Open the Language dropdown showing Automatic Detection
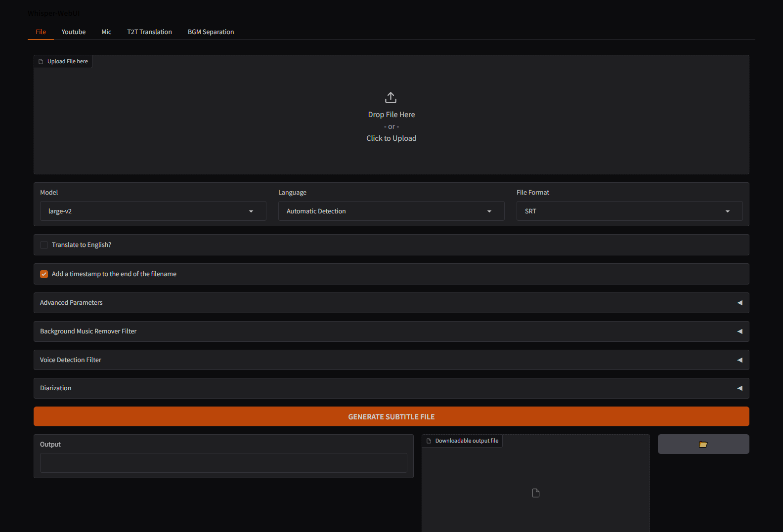The width and height of the screenshot is (783, 532). 391,211
